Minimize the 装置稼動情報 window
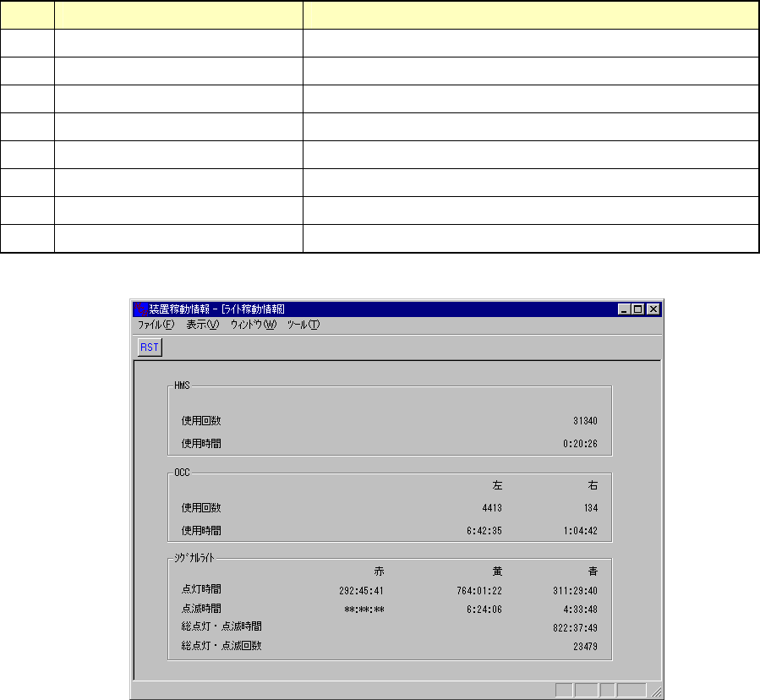 coord(624,309)
